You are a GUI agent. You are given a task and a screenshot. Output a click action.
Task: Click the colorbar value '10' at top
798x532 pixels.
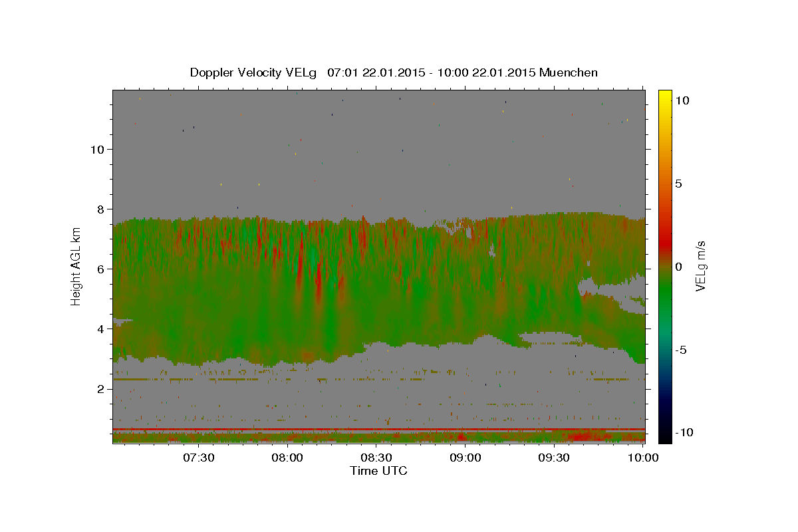(682, 100)
